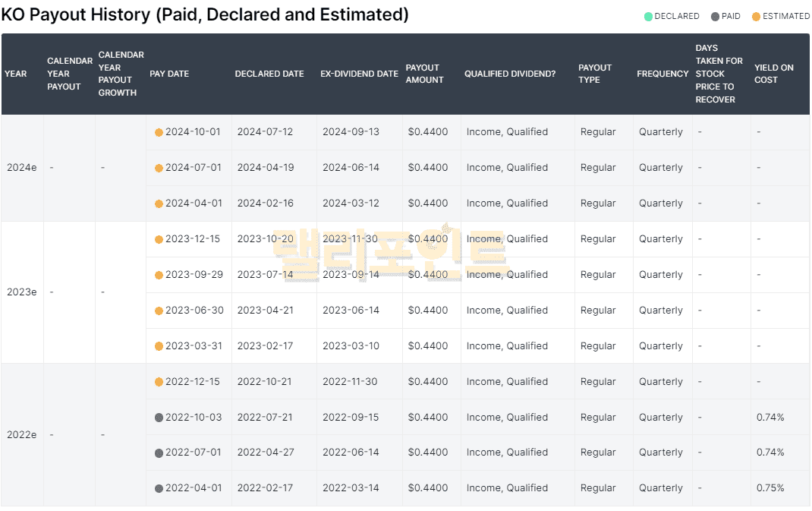Click the estimated dot beside 2023-03-31

[x=159, y=346]
